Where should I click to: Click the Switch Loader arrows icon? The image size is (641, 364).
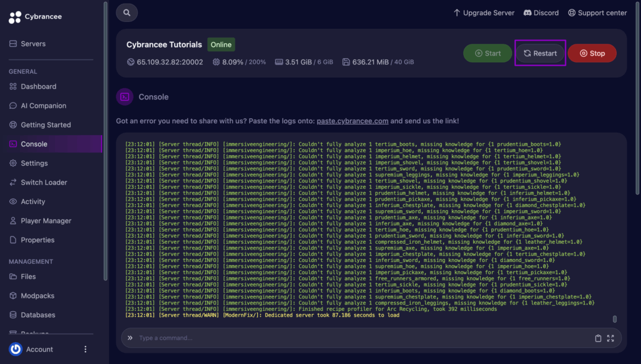click(13, 183)
